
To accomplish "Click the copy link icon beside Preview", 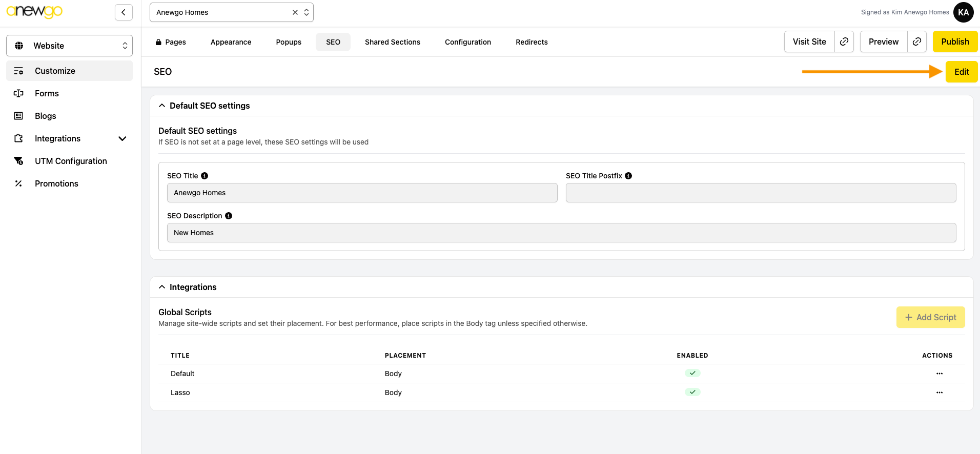I will point(917,42).
